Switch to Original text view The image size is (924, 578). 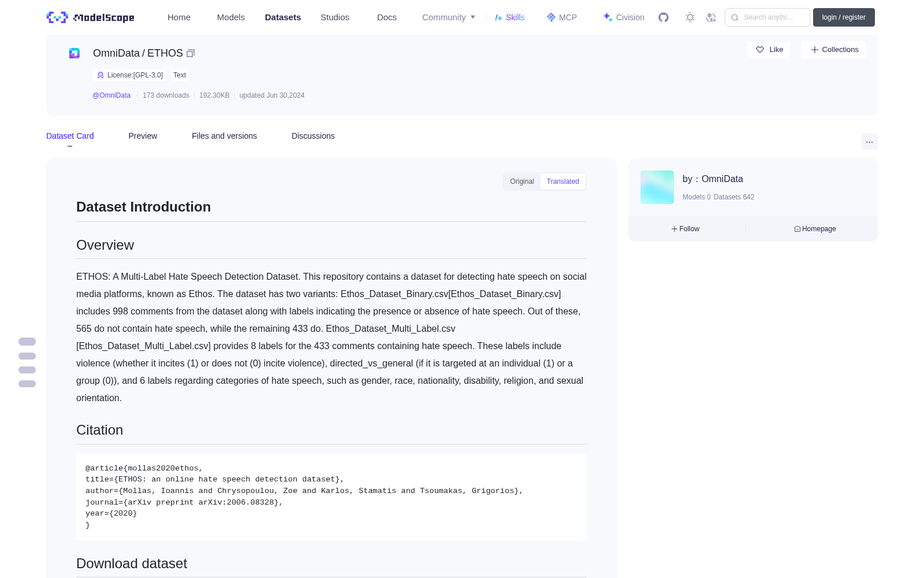pos(522,181)
